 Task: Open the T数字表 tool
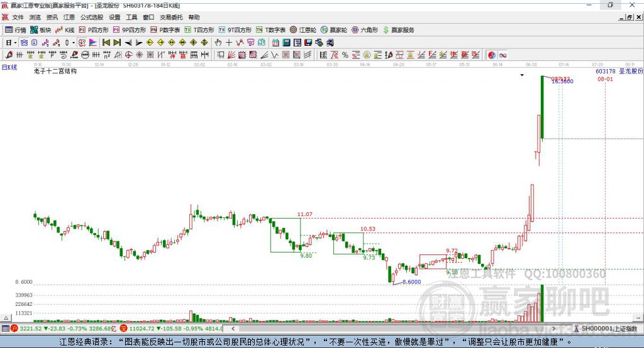[x=270, y=30]
